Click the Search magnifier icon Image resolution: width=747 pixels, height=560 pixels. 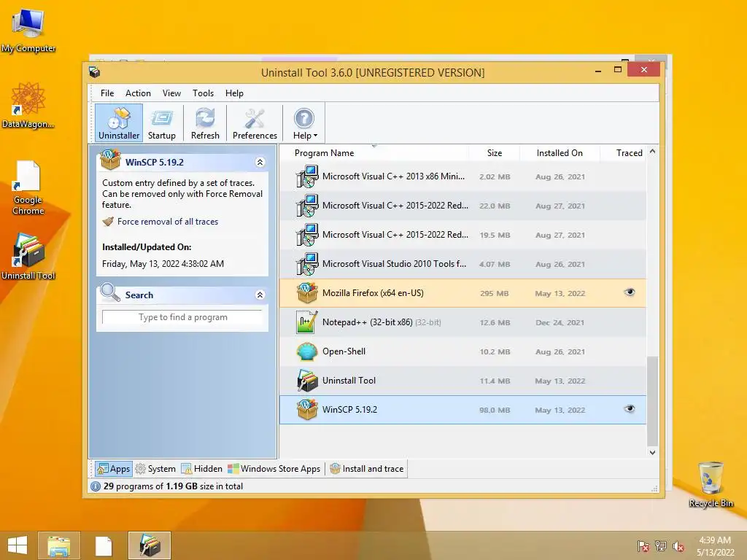coord(110,292)
